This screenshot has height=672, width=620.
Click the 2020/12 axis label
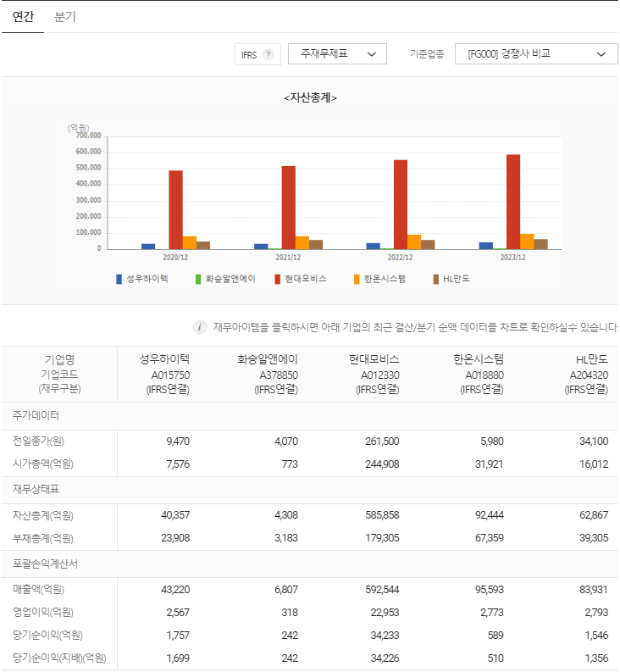[x=175, y=257]
